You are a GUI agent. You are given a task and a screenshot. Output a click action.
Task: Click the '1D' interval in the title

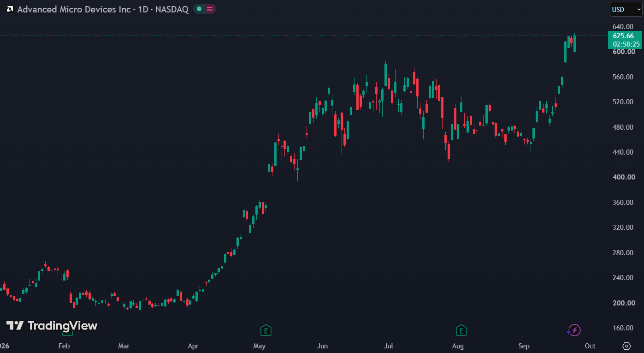pyautogui.click(x=143, y=9)
